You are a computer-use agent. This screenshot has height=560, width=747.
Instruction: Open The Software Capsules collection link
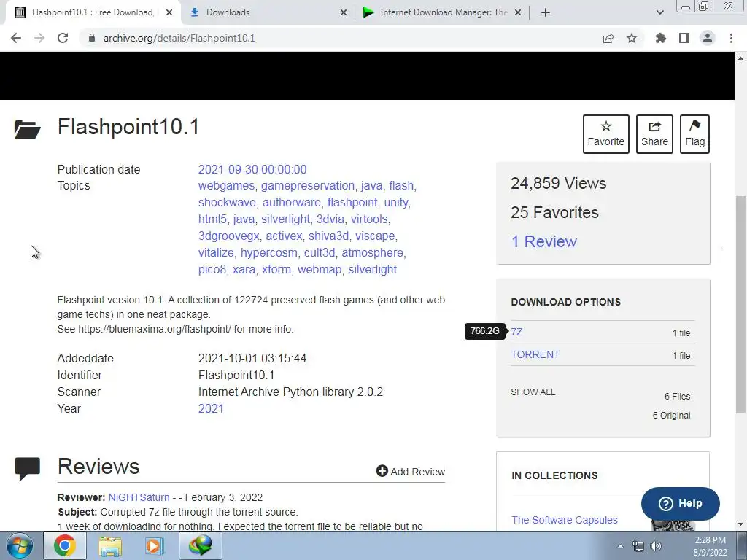[565, 519]
